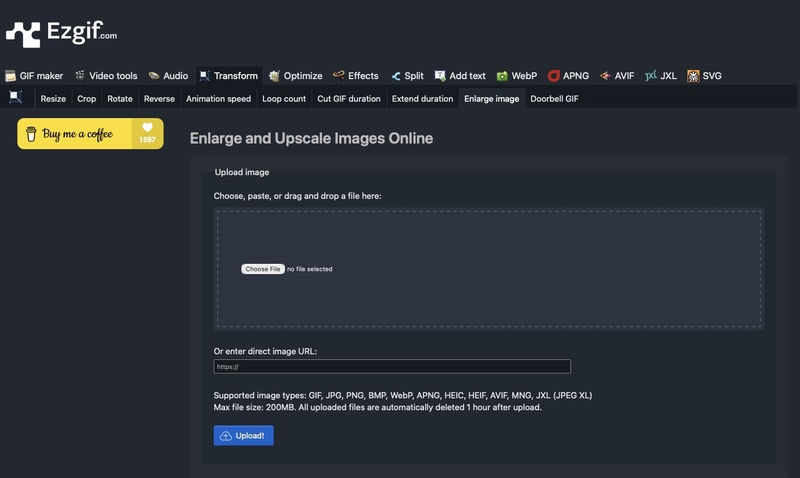
Task: Open the WebP tools menu
Action: (x=517, y=76)
